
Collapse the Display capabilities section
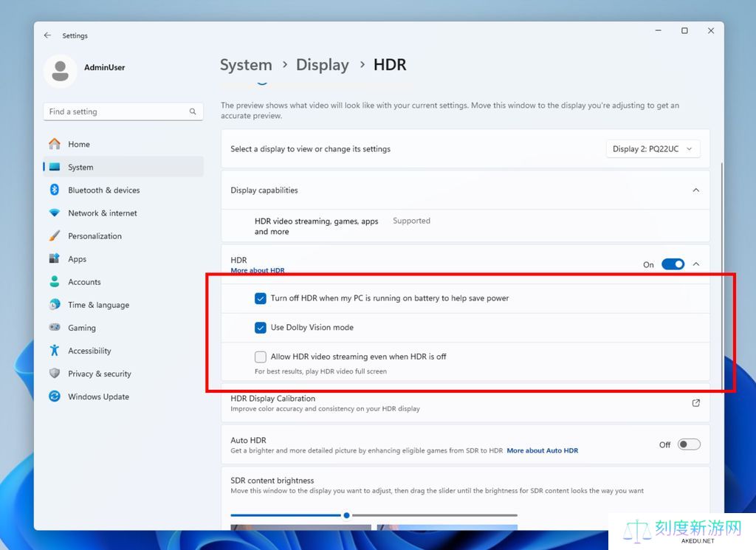[x=695, y=190]
